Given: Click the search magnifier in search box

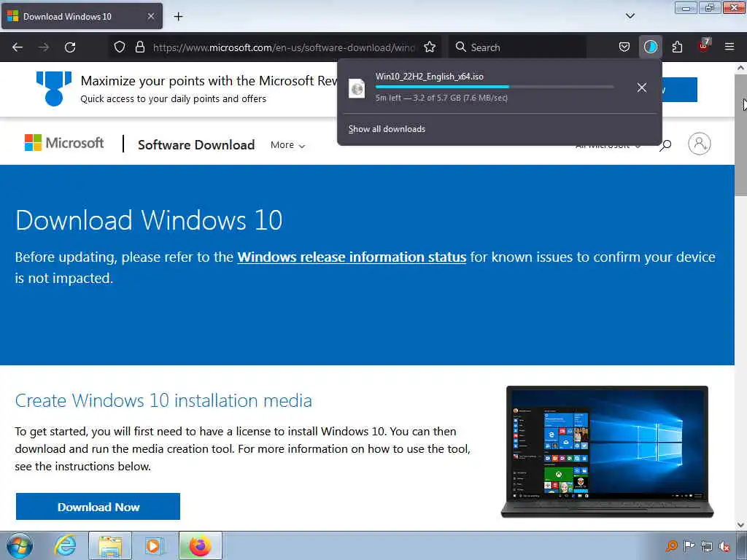Looking at the screenshot, I should [x=460, y=47].
